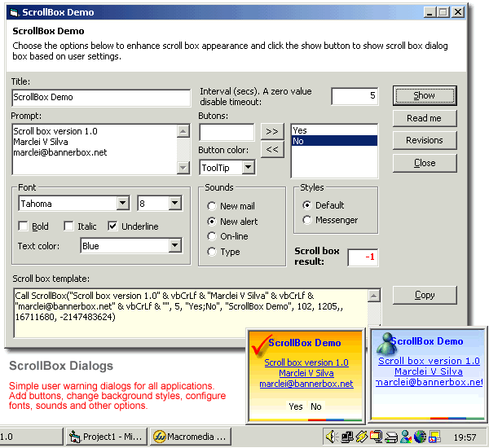Click the Copy button
This screenshot has width=489, height=448.
[x=424, y=295]
